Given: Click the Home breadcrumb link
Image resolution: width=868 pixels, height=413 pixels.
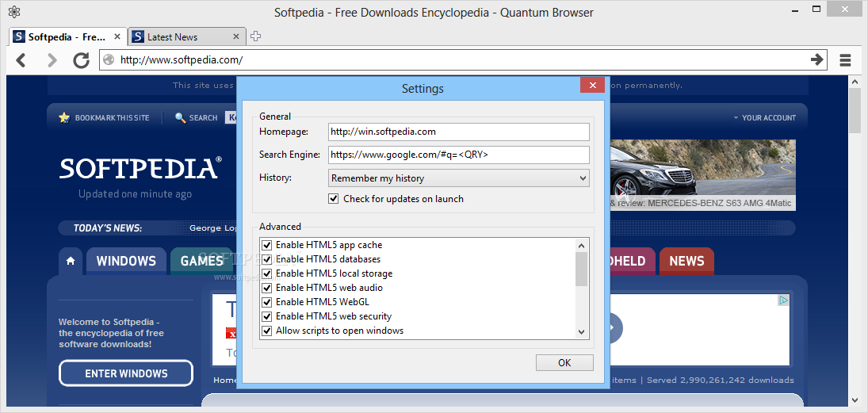Looking at the screenshot, I should tap(225, 380).
